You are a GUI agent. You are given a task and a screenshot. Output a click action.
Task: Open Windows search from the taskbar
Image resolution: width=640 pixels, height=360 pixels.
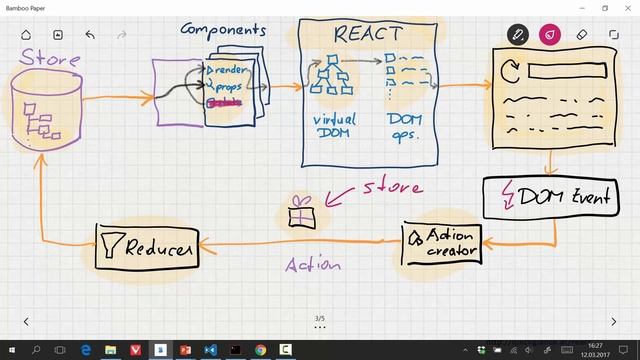coord(36,350)
